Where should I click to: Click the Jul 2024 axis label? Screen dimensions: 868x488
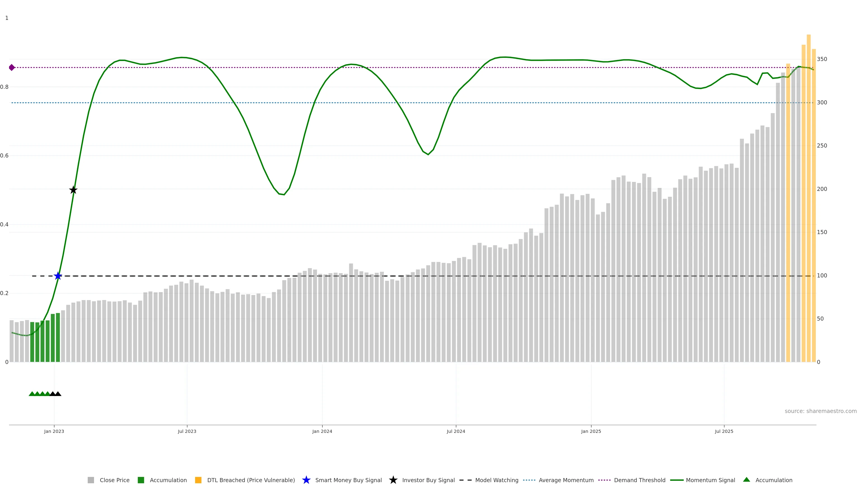click(455, 432)
